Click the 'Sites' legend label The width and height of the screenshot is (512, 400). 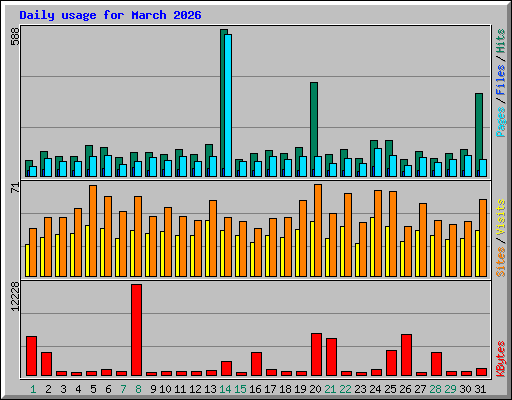(500, 262)
